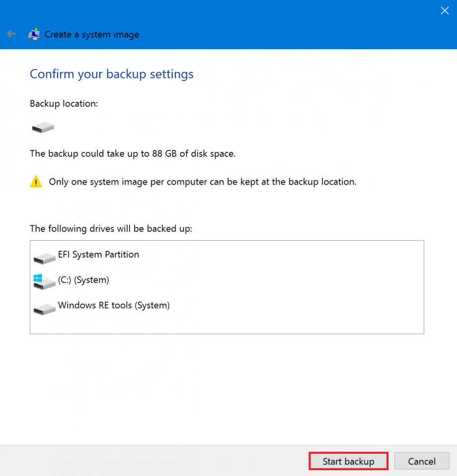Viewport: 457px width, 476px height.
Task: Select the (C:) (System) entry text
Action: [x=83, y=280]
